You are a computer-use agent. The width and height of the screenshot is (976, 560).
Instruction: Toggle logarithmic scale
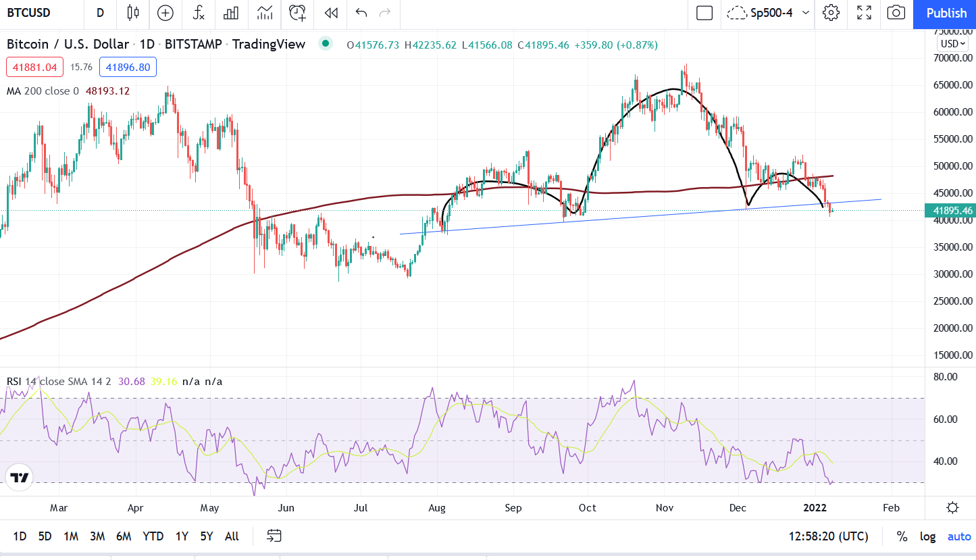coord(927,536)
